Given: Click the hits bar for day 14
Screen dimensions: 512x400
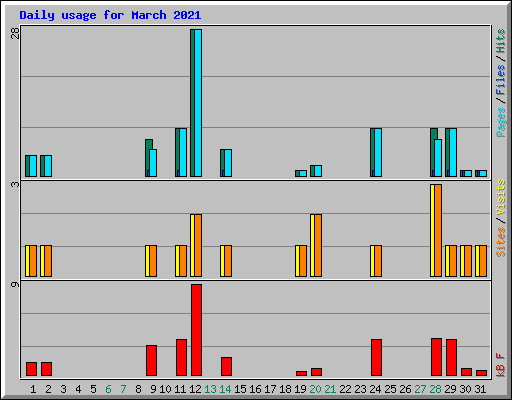Looking at the screenshot, I should [222, 163].
